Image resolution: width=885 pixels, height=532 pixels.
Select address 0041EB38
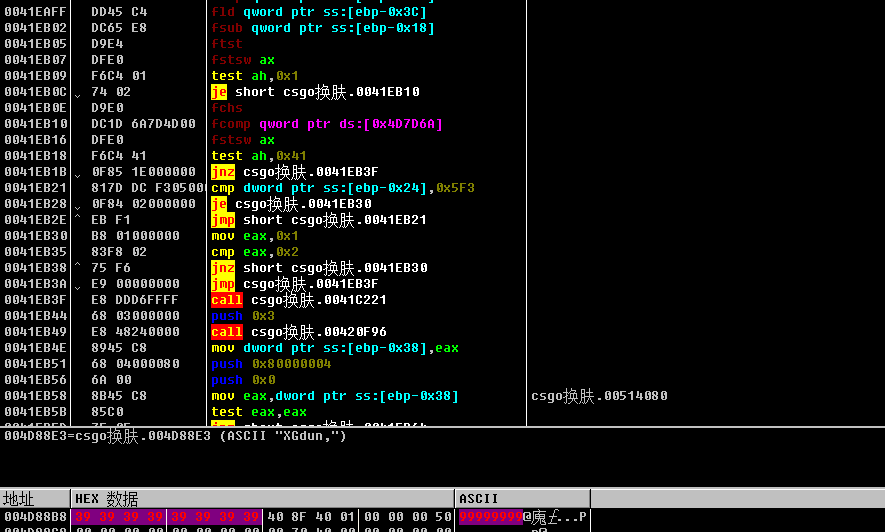[x=35, y=267]
